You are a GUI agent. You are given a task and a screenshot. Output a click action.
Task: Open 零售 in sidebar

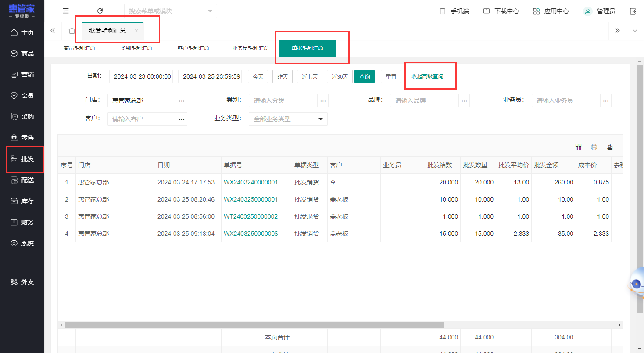[22, 138]
